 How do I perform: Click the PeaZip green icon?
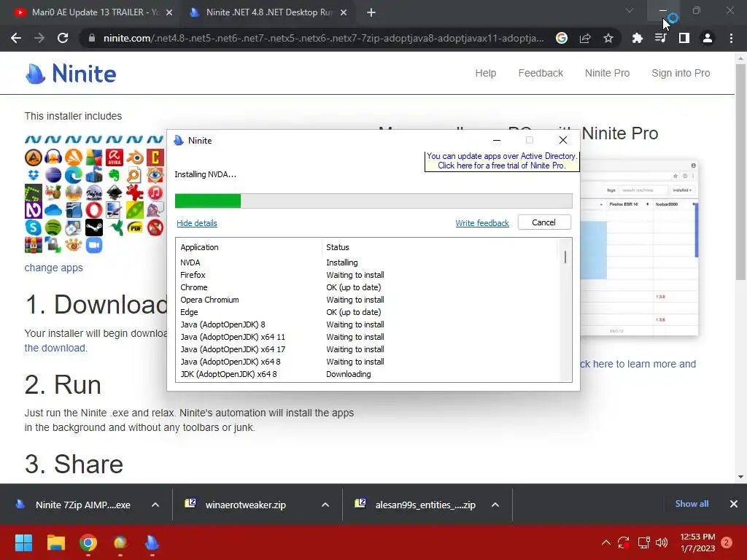click(135, 210)
